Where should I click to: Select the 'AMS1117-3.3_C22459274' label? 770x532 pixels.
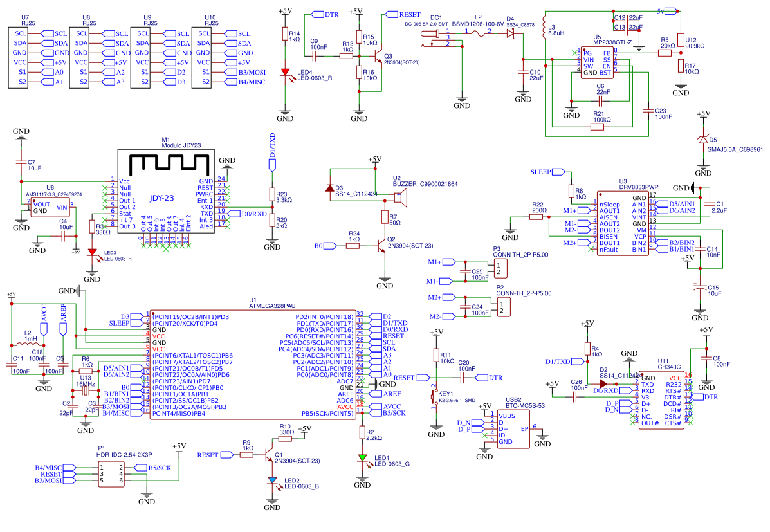coord(54,194)
